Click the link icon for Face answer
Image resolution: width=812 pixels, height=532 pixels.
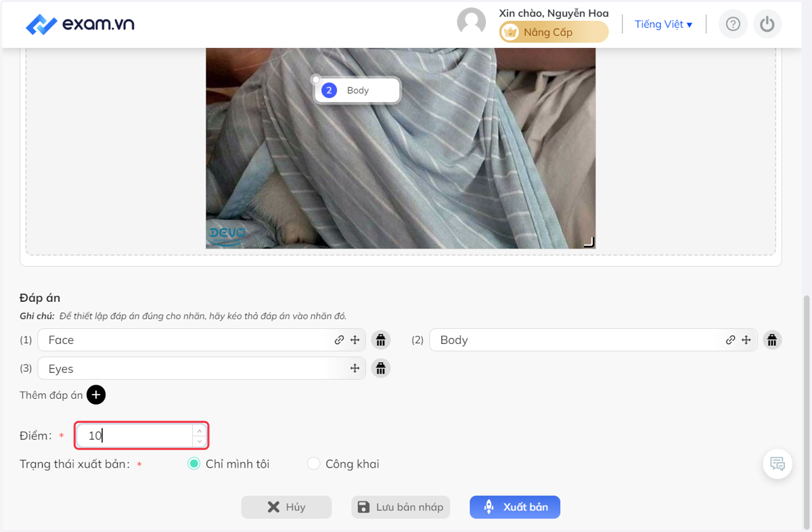click(339, 340)
